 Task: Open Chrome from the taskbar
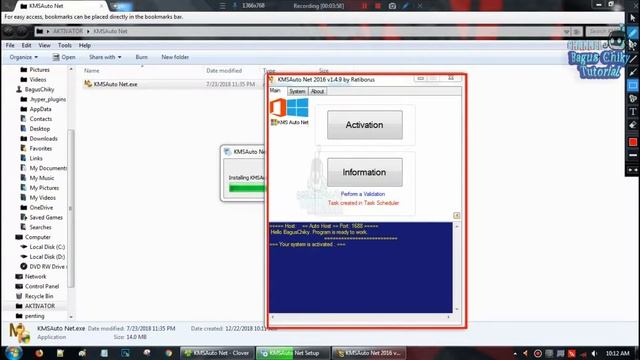[169, 353]
